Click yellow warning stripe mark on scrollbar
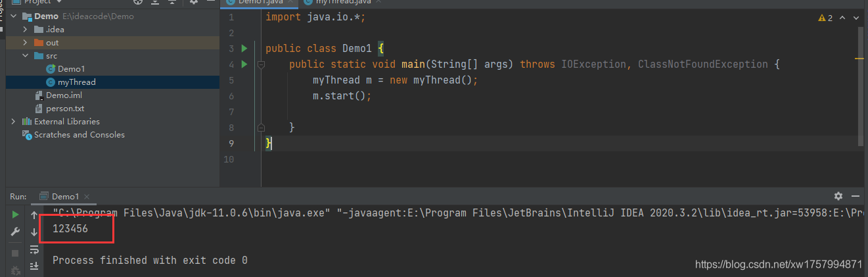This screenshot has width=868, height=277. [x=860, y=59]
